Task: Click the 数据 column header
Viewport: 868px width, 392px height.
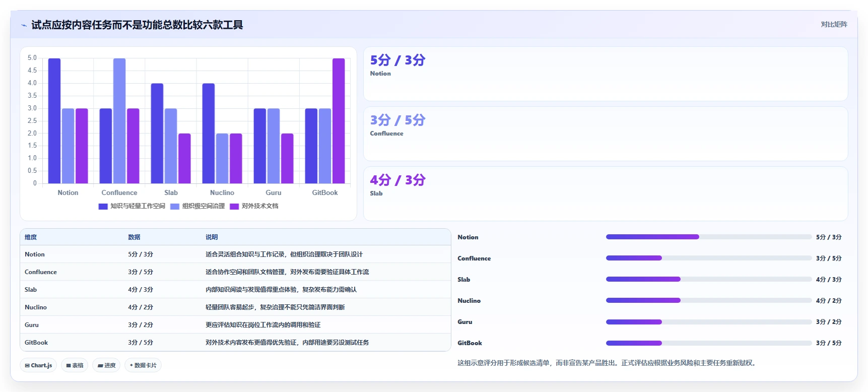Action: point(134,237)
